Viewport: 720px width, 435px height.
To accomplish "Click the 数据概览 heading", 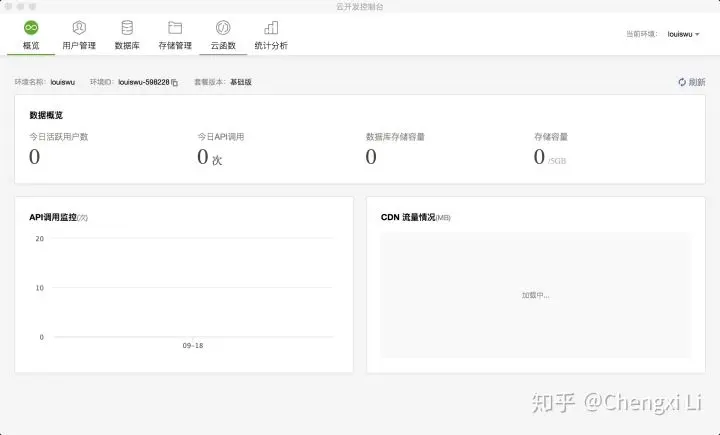I will pos(46,115).
